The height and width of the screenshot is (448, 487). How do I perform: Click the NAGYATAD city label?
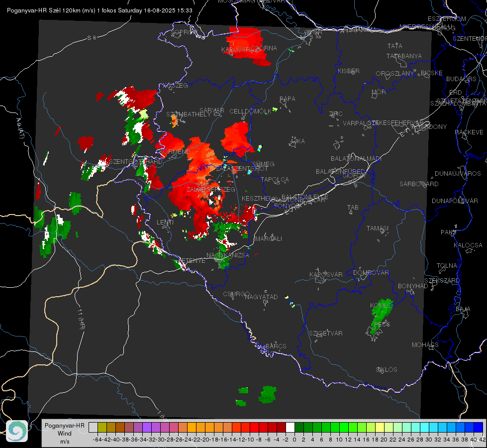(x=261, y=297)
